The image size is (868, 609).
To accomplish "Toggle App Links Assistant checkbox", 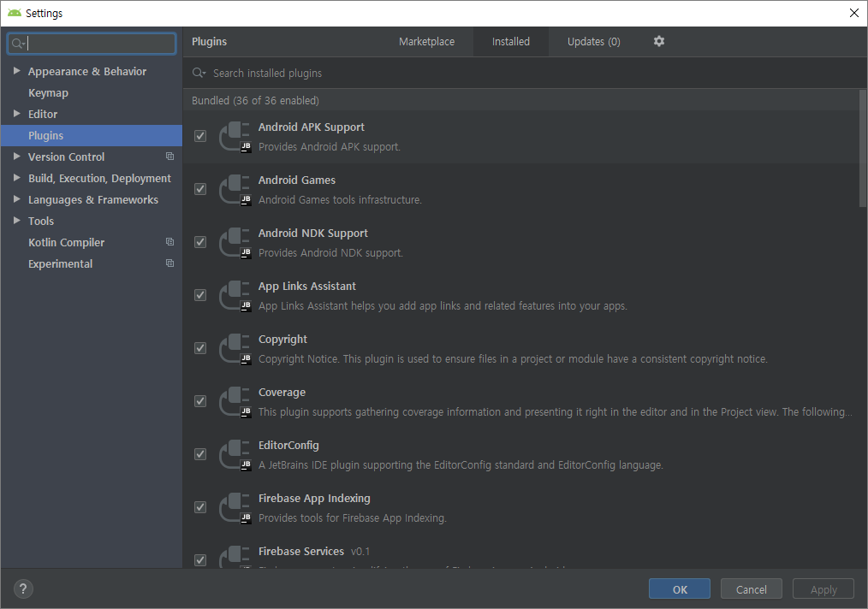I will 200,295.
